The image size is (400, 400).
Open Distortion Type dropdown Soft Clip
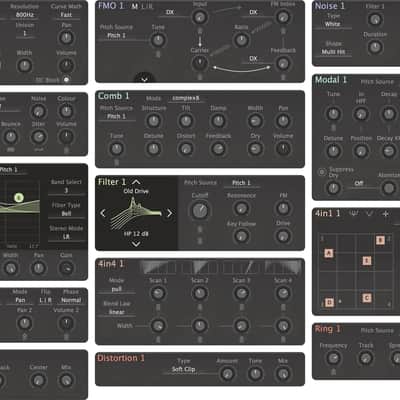point(183,370)
